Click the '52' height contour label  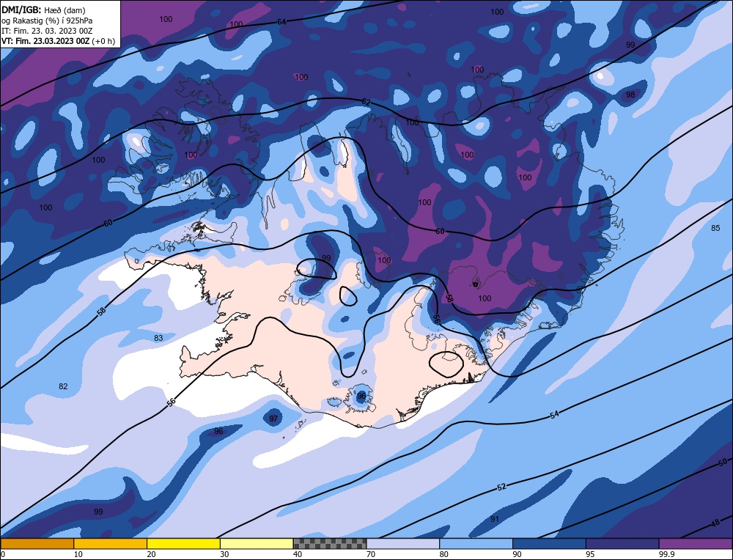click(501, 487)
